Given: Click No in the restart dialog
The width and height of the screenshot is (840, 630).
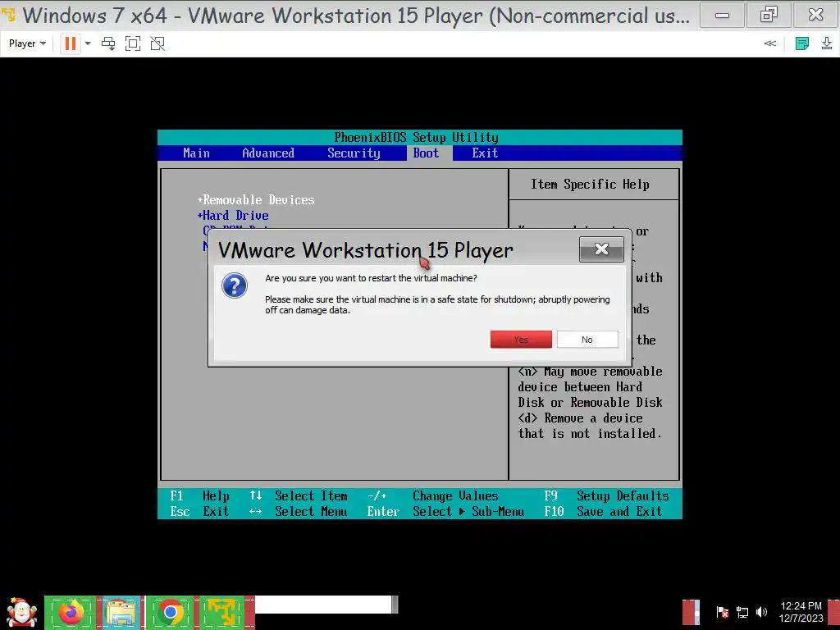Looking at the screenshot, I should point(587,339).
